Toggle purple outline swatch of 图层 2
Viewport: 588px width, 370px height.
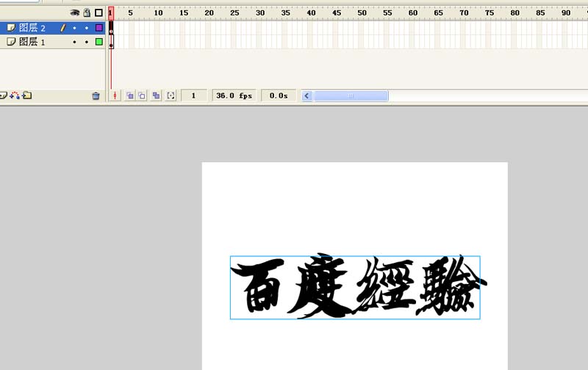[x=99, y=28]
